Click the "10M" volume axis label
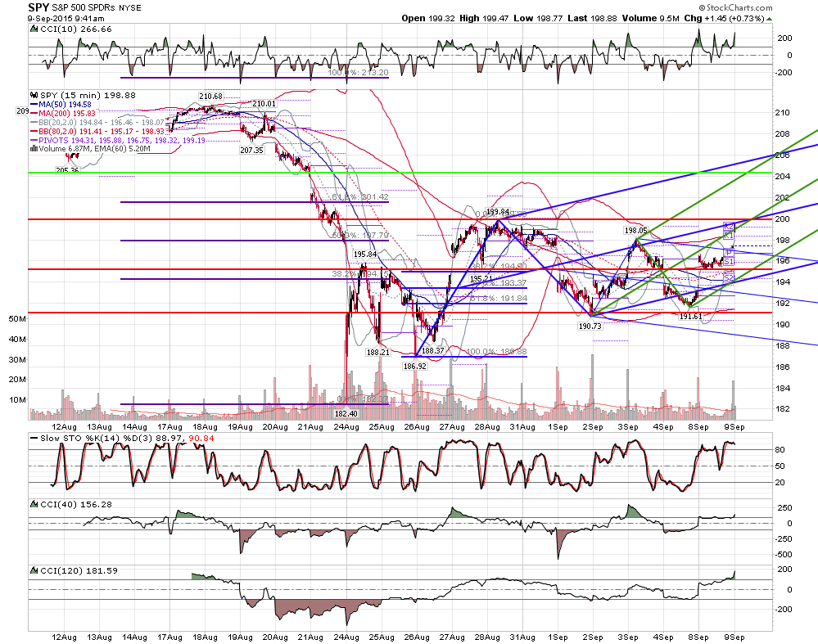818x644 pixels. point(17,400)
